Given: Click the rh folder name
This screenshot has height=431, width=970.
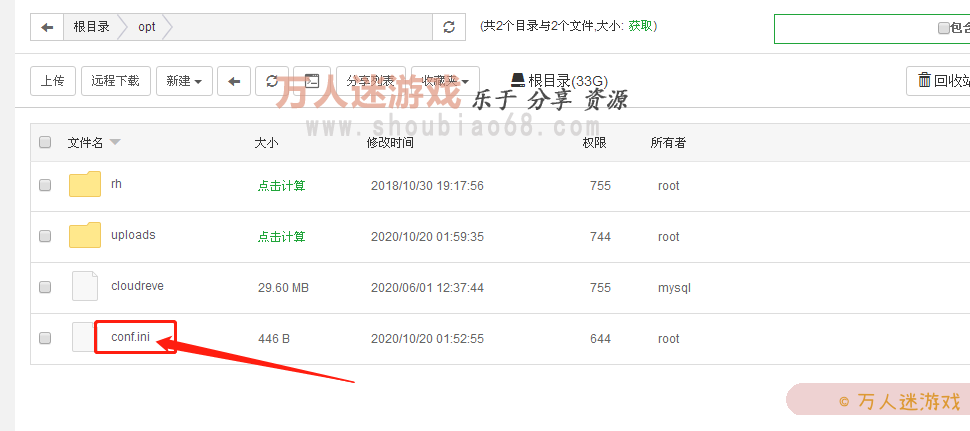Looking at the screenshot, I should click(116, 184).
